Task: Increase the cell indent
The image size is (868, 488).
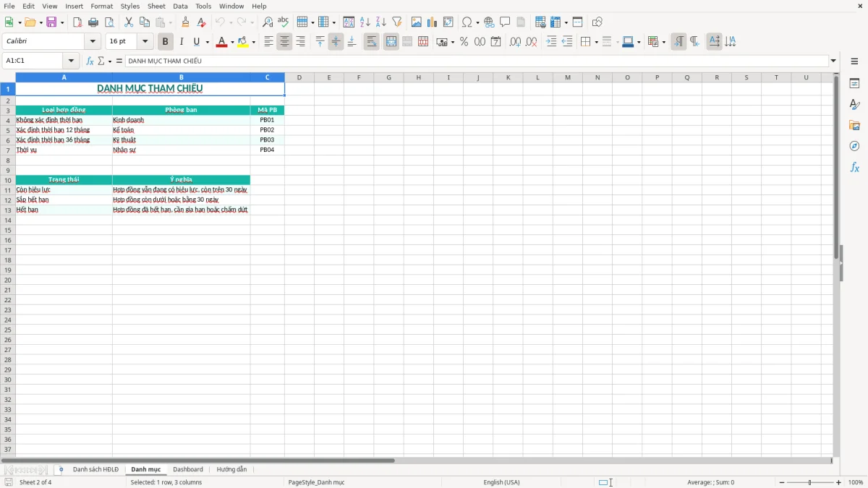Action: pyautogui.click(x=551, y=42)
